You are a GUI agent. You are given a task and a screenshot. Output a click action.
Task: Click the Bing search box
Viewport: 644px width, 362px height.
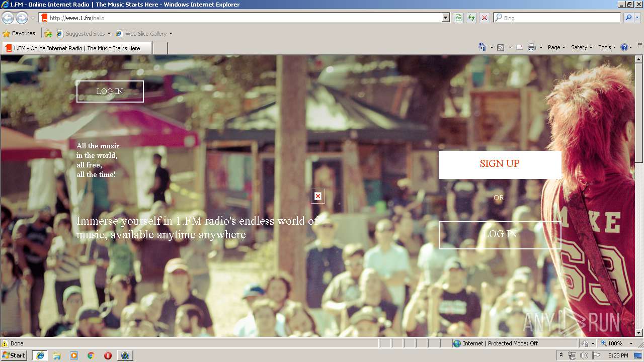(557, 18)
